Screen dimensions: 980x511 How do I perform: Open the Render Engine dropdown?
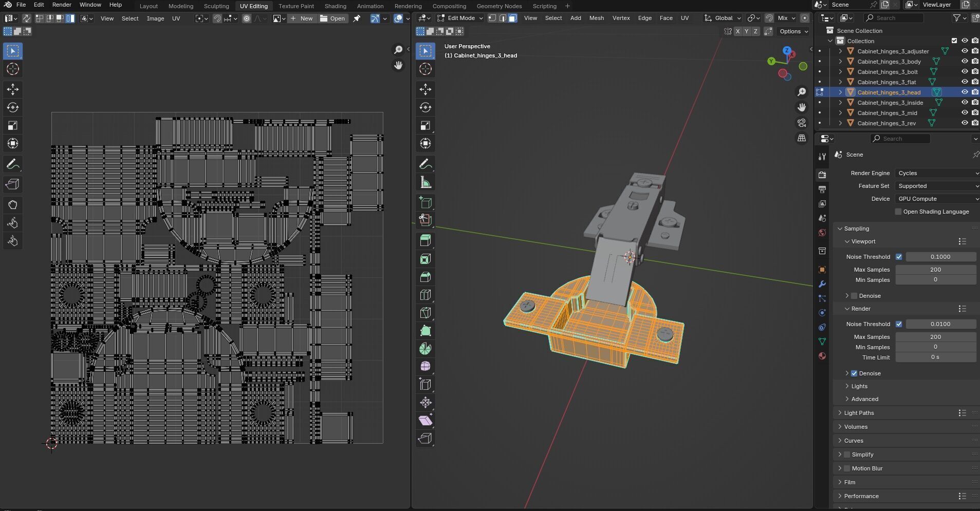click(937, 173)
